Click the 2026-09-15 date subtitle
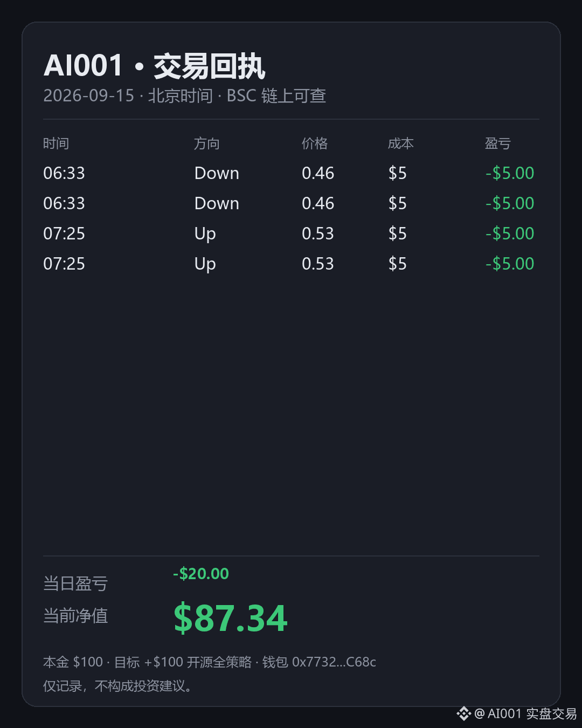 tap(88, 96)
